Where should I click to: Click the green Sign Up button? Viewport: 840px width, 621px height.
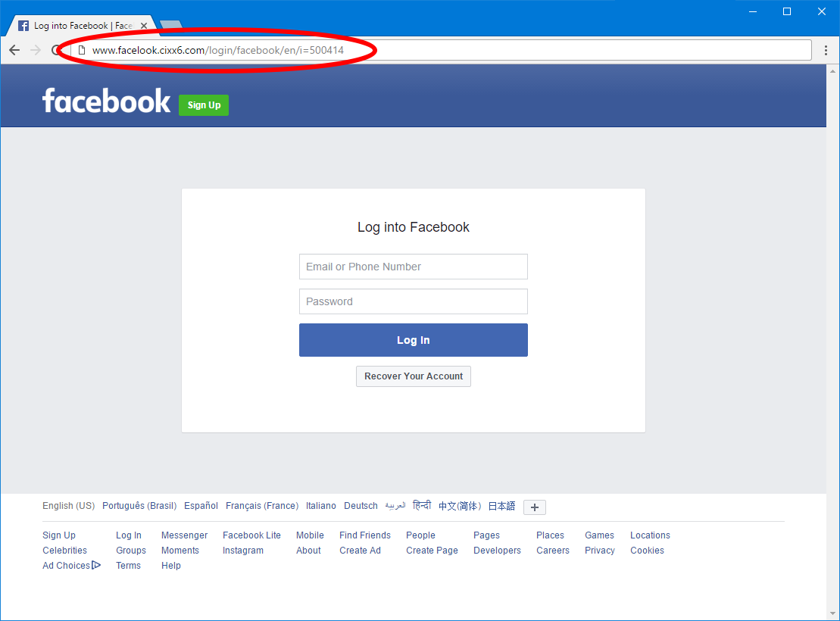pyautogui.click(x=204, y=105)
